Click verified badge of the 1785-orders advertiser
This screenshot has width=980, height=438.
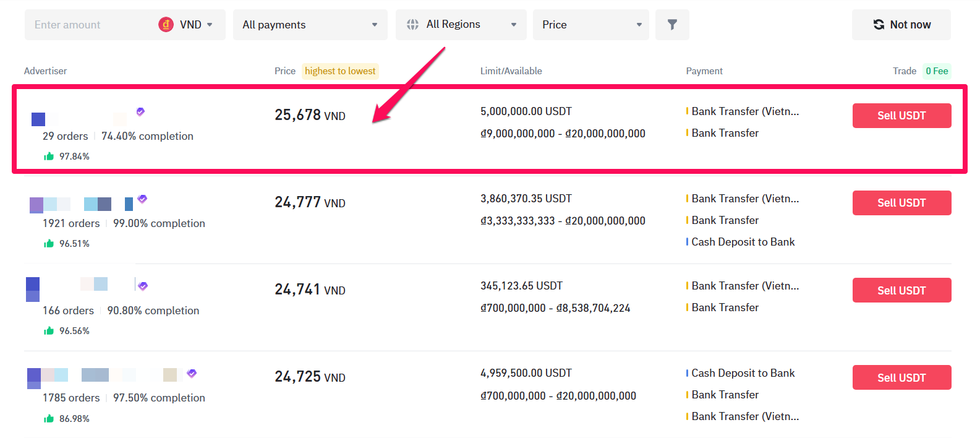[x=192, y=374]
